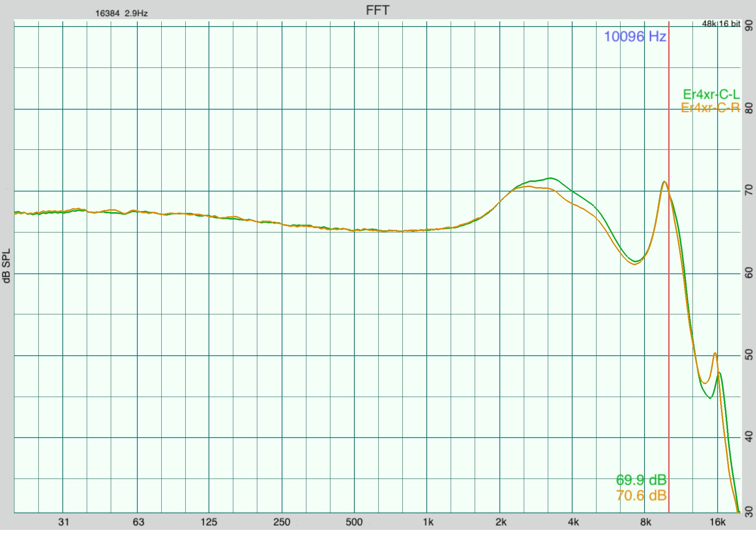756x552 pixels.
Task: Click the FFT title at top
Action: pos(377,10)
